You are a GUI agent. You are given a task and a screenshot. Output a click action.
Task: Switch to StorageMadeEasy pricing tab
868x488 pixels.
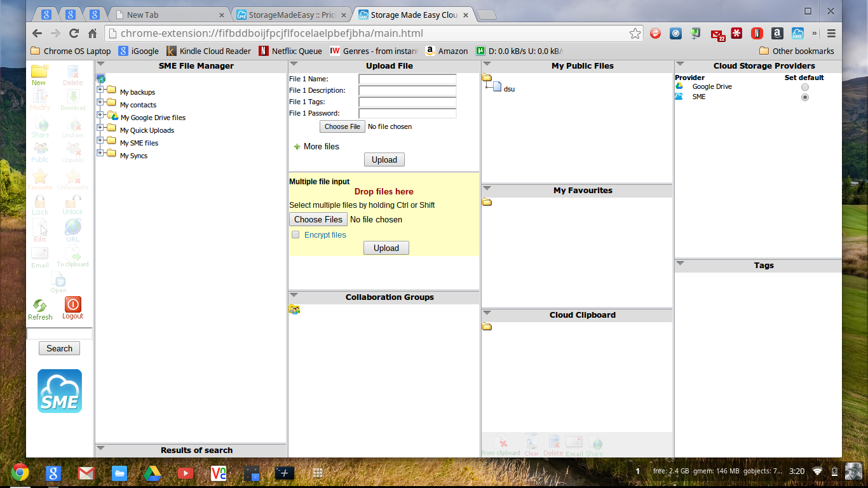click(292, 15)
